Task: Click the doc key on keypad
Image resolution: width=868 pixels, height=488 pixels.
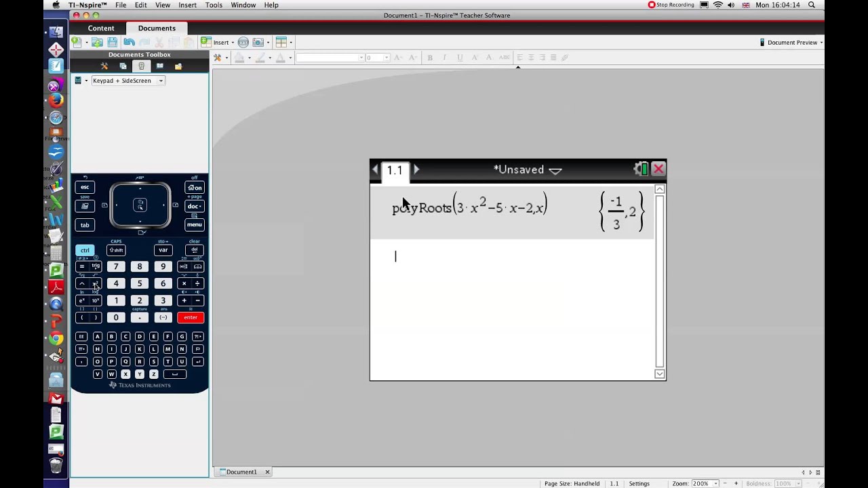Action: click(195, 206)
